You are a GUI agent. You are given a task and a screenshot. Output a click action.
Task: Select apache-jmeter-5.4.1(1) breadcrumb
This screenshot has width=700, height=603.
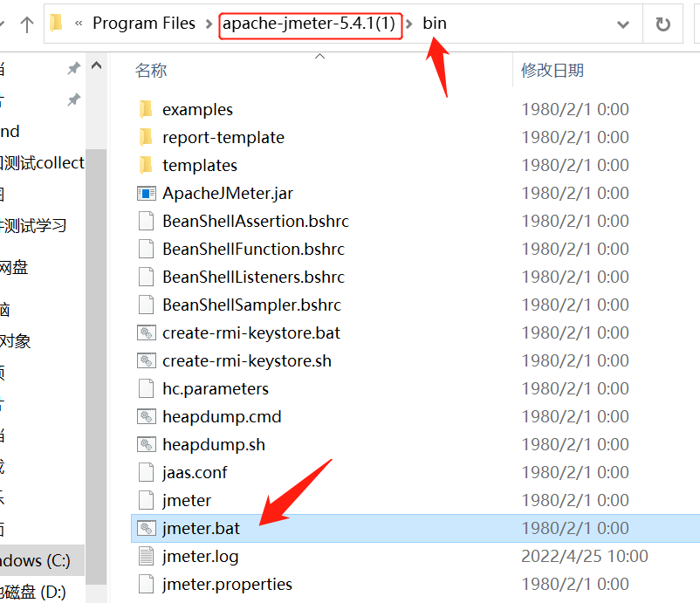309,24
